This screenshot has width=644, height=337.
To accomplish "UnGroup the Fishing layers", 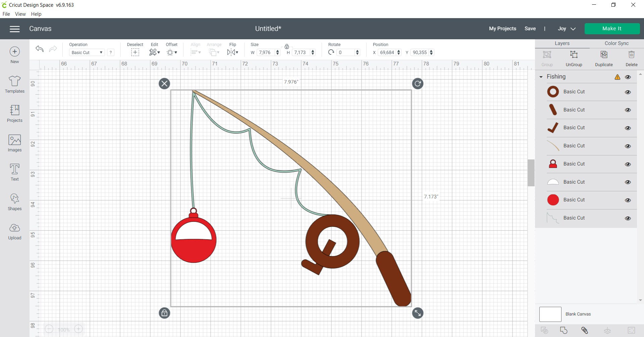I will (574, 58).
